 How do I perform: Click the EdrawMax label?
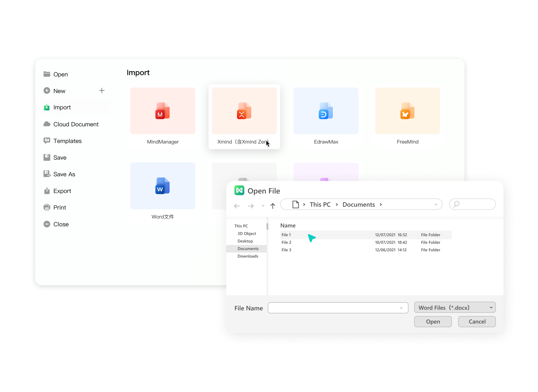coord(326,142)
